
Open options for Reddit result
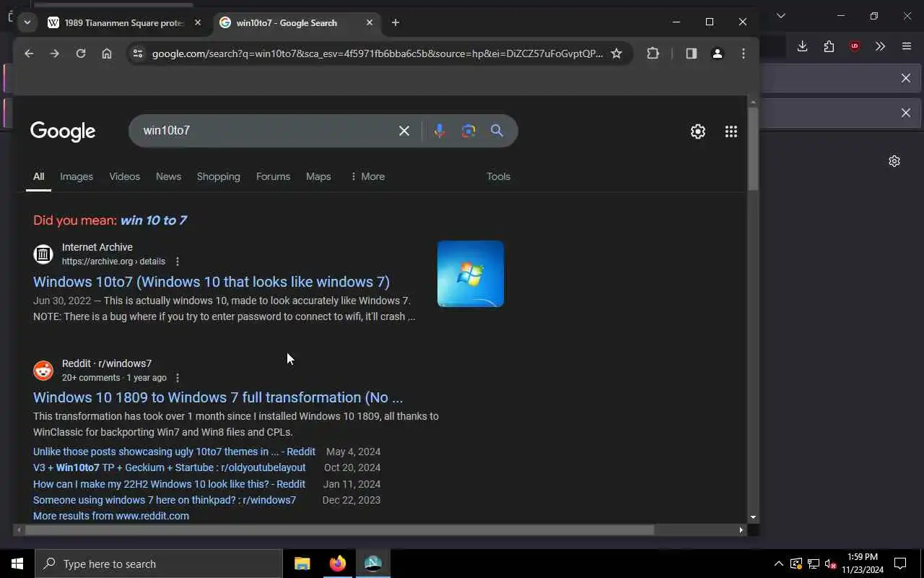[x=178, y=378]
